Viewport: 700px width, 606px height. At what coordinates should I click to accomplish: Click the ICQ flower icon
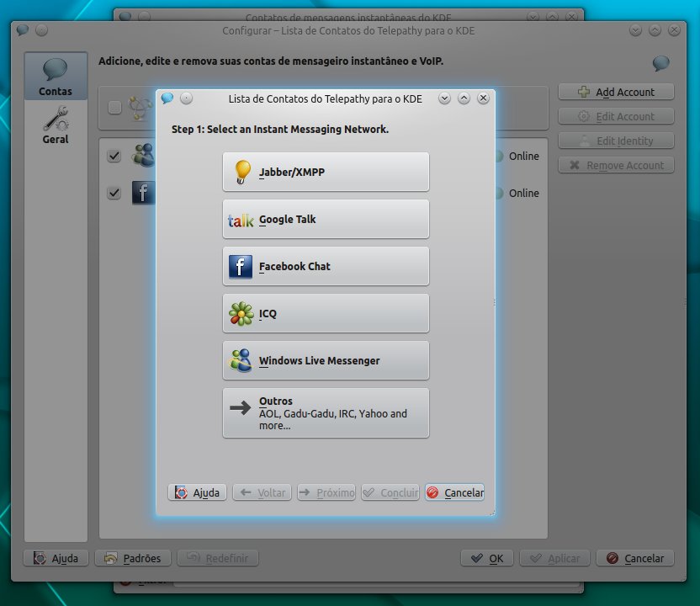click(x=241, y=313)
